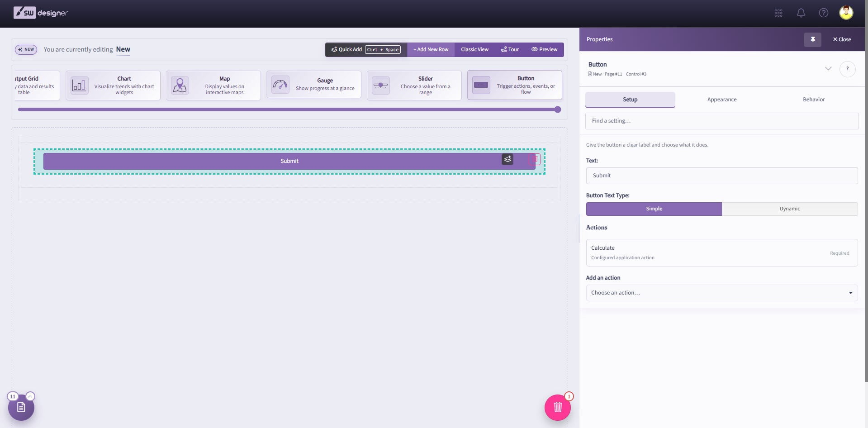This screenshot has height=428, width=868.
Task: Switch to Classic View
Action: point(474,50)
